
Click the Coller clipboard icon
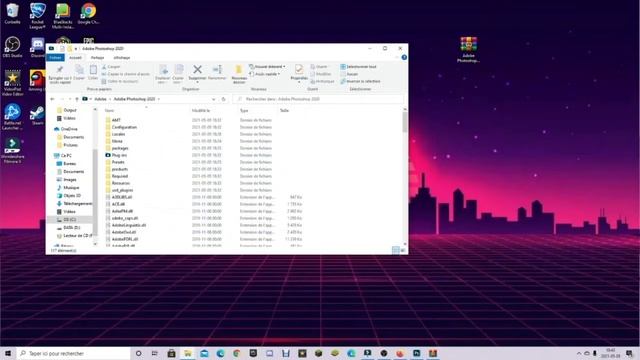(93, 70)
